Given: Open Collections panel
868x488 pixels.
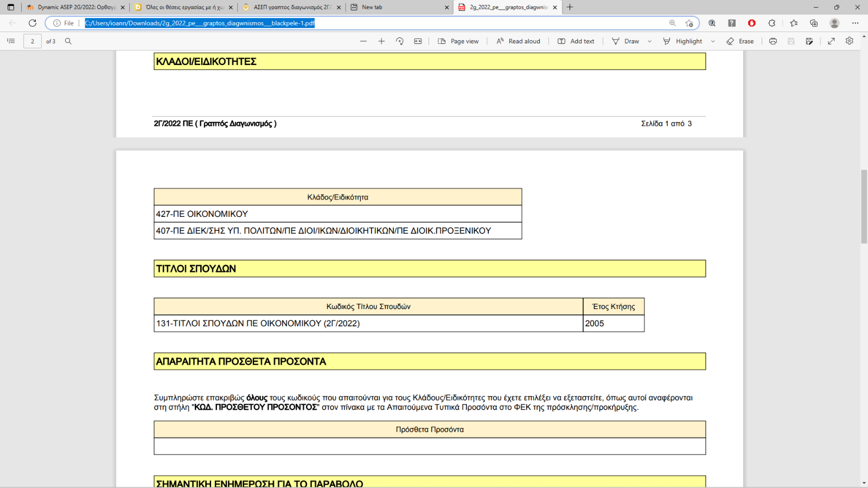Looking at the screenshot, I should 814,23.
